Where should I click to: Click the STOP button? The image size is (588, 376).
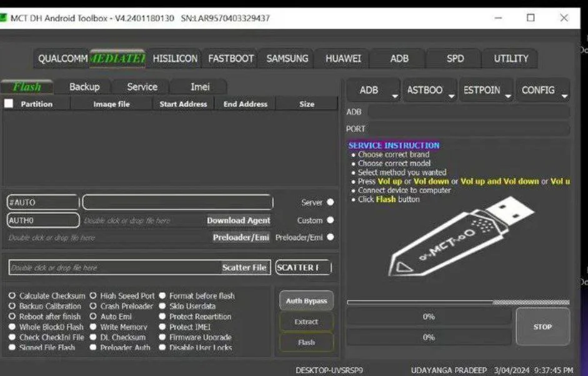coord(542,327)
